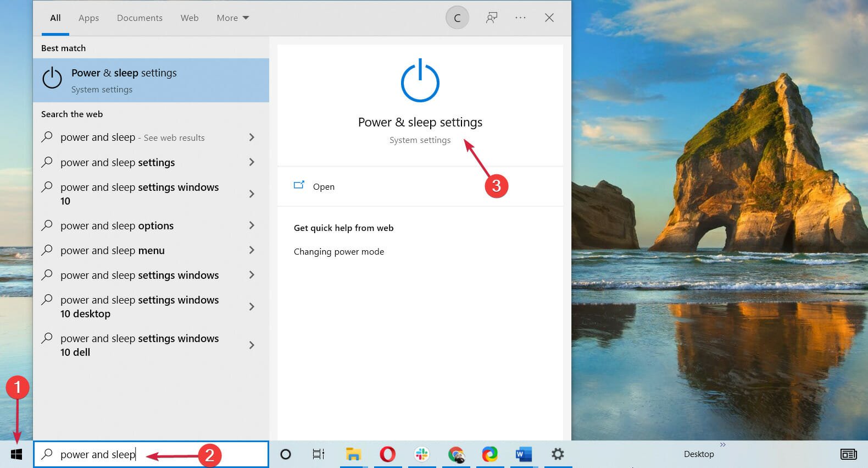The width and height of the screenshot is (868, 468).
Task: Expand arrow for power and sleep settings
Action: tap(252, 162)
